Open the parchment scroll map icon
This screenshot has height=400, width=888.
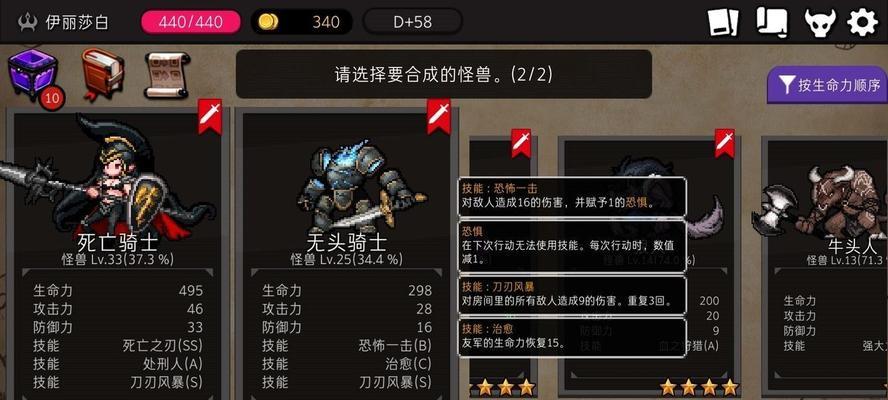tap(167, 75)
